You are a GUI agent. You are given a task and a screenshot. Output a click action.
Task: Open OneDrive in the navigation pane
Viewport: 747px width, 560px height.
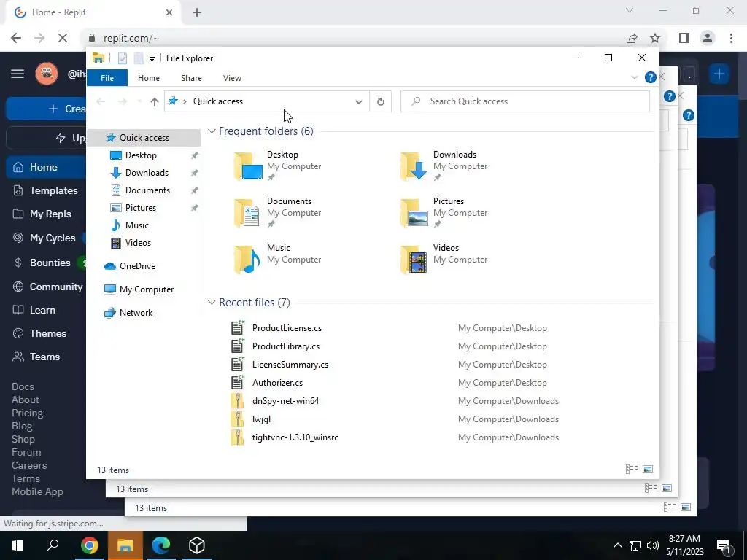(x=137, y=266)
